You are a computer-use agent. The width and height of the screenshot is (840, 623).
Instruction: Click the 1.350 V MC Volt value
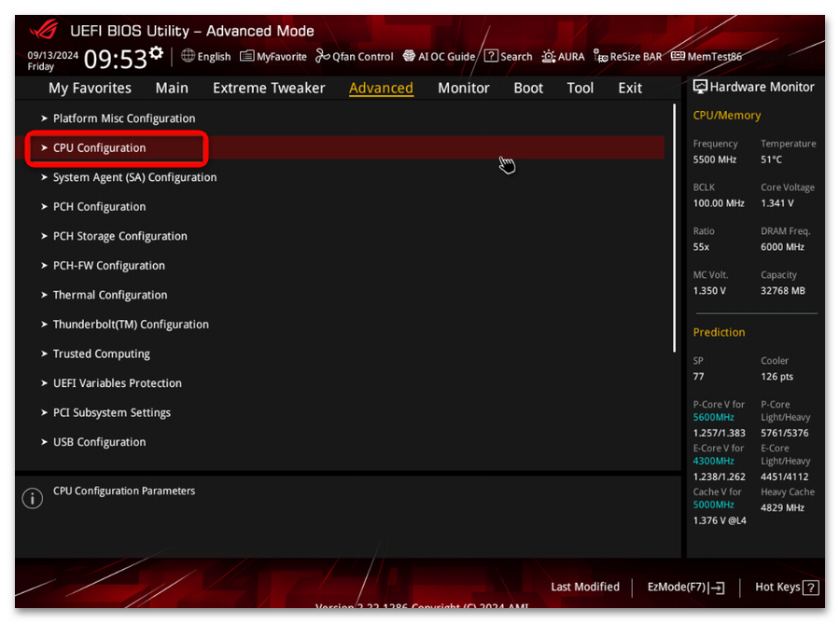[709, 291]
